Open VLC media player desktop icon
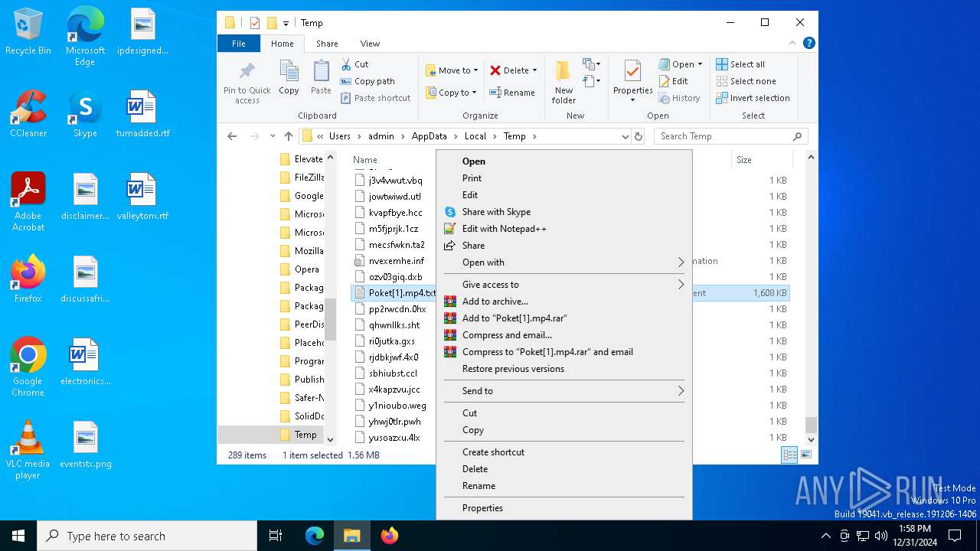Viewport: 980px width, 551px height. point(28,451)
